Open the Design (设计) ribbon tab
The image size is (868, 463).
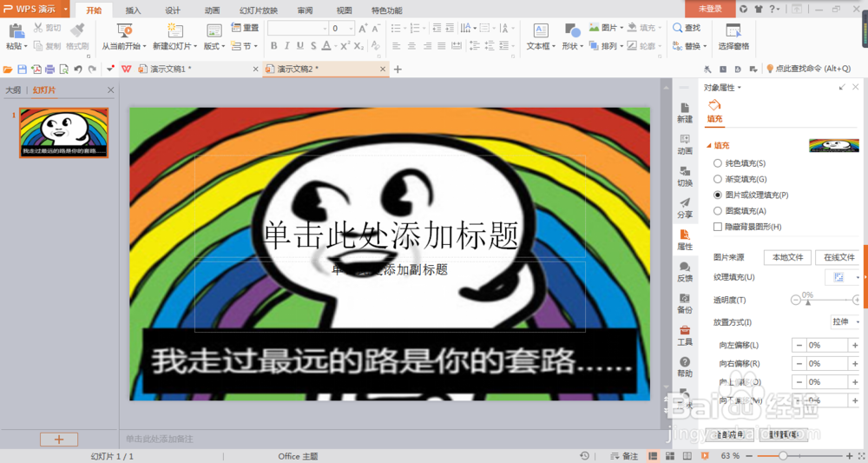click(x=173, y=10)
